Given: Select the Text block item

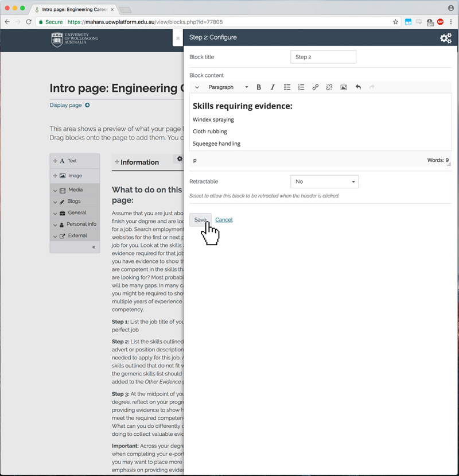Looking at the screenshot, I should pos(75,161).
